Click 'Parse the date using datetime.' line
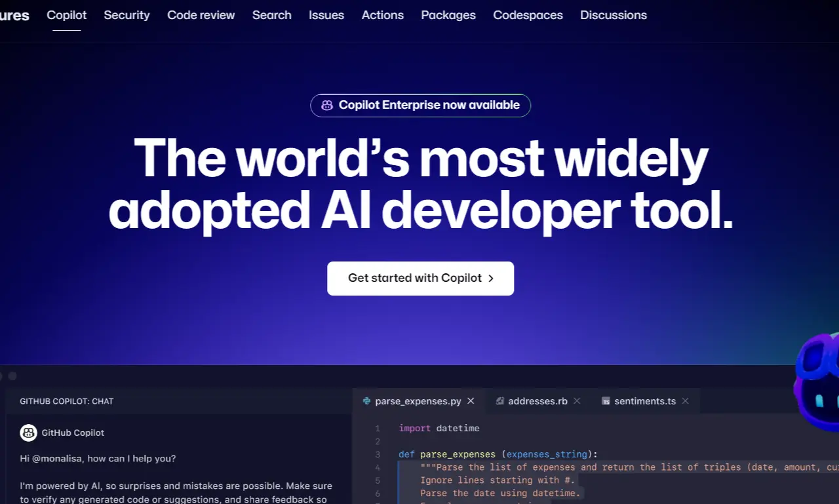Screen dimensions: 839x504 click(500, 493)
